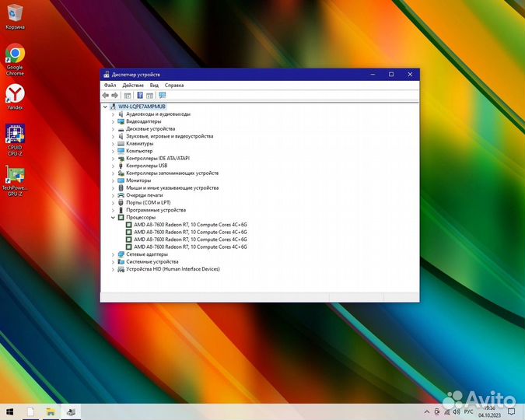Launch the TechPowerUp GPU-Z desktop shortcut
Screen dimensions: 525x420
point(15,181)
